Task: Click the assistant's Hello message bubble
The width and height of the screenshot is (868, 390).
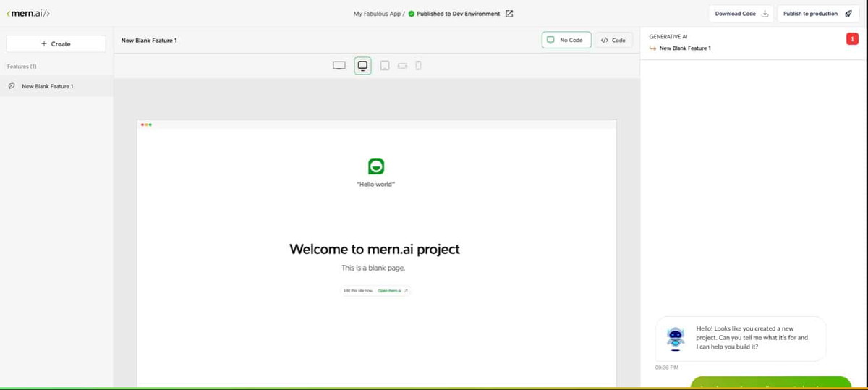Action: [741, 338]
